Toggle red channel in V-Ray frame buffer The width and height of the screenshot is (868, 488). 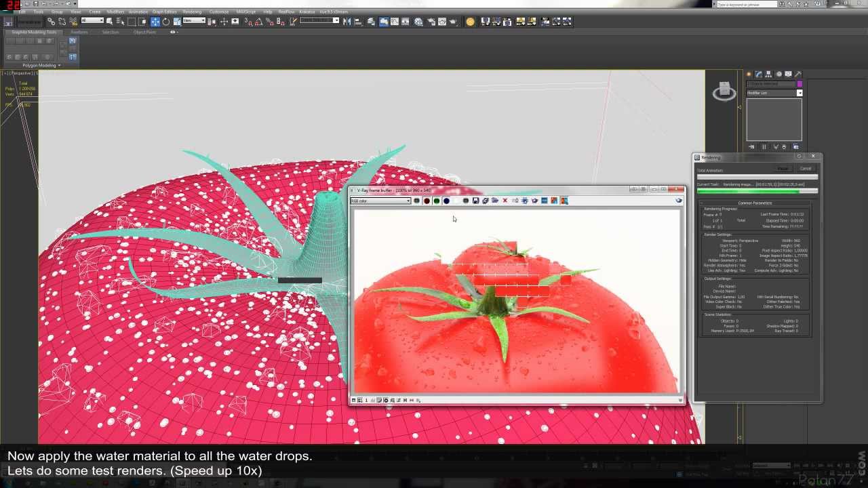click(427, 201)
